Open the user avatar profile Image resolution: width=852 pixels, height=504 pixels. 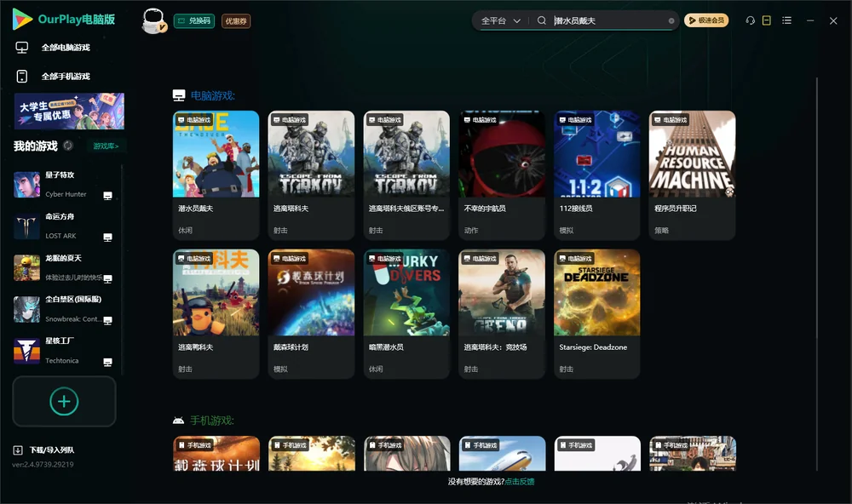pyautogui.click(x=153, y=21)
